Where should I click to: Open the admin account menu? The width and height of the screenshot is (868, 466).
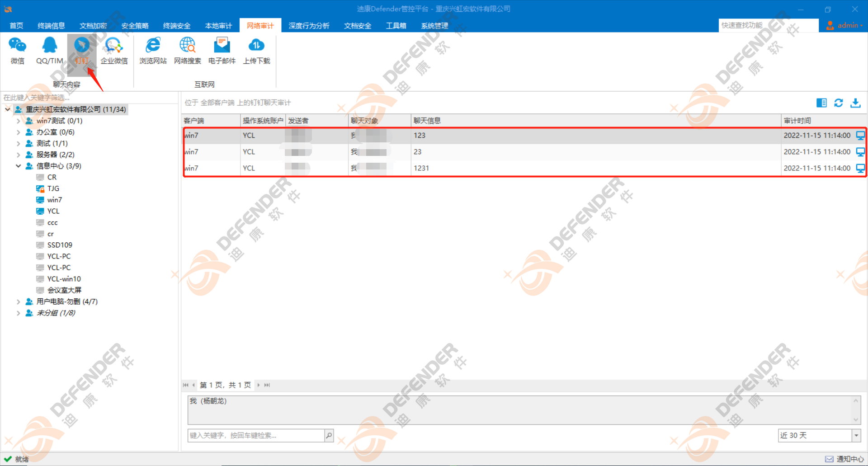(844, 25)
